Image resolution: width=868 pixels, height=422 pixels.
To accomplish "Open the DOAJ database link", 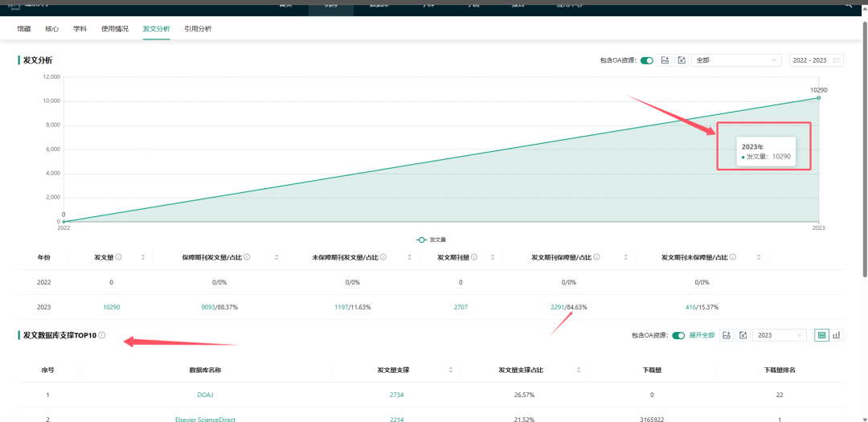I will click(x=205, y=395).
